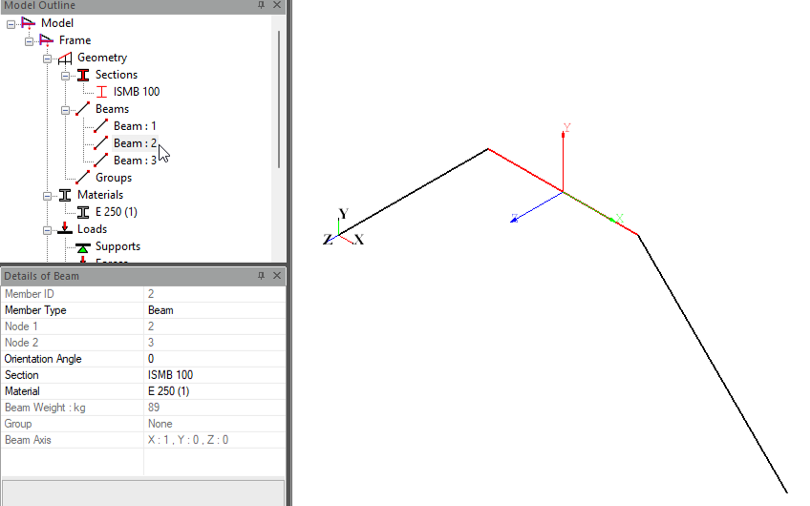
Task: Close the Details of Beam panel
Action: 277,275
